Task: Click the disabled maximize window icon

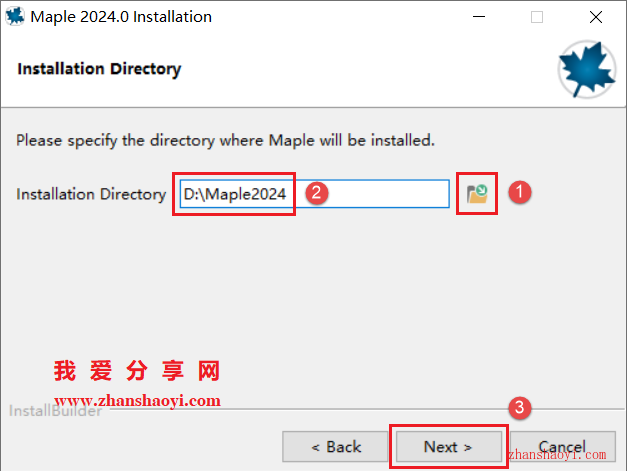Action: pyautogui.click(x=537, y=17)
